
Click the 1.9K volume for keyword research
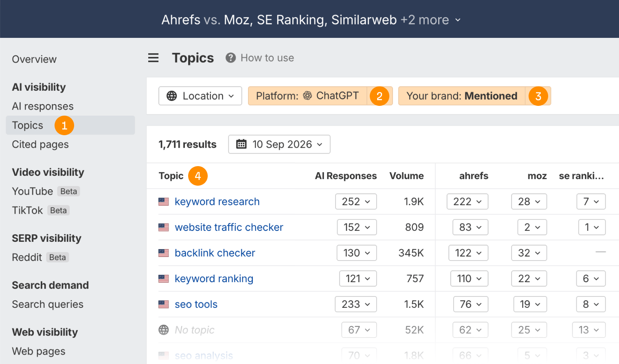pos(414,202)
